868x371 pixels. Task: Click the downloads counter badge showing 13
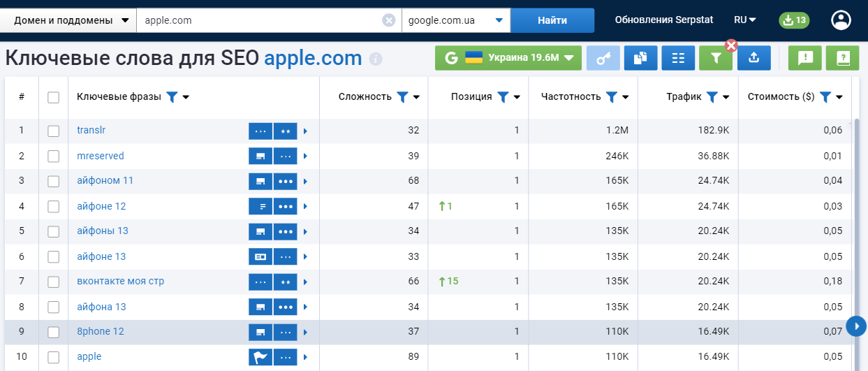click(795, 20)
